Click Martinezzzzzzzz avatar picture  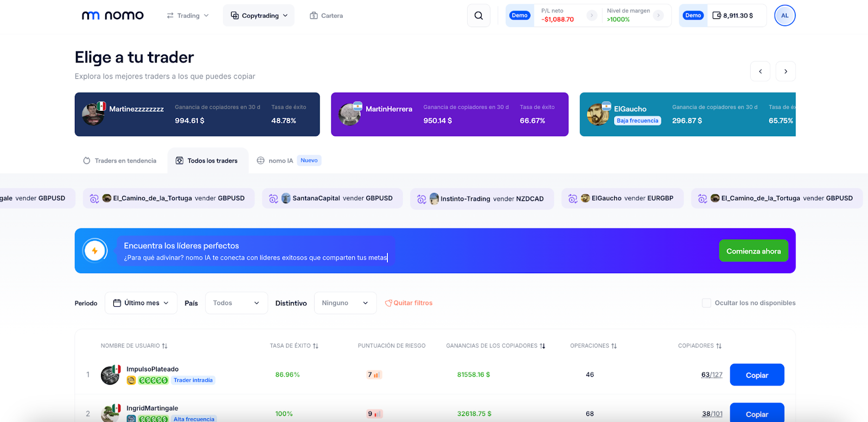93,114
